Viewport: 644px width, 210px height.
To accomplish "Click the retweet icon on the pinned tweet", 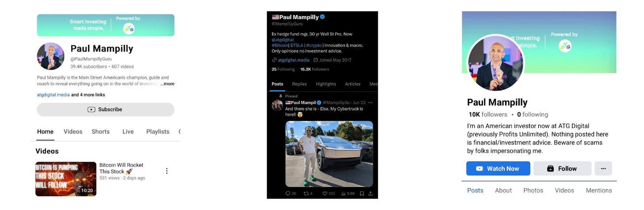I will pyautogui.click(x=306, y=193).
